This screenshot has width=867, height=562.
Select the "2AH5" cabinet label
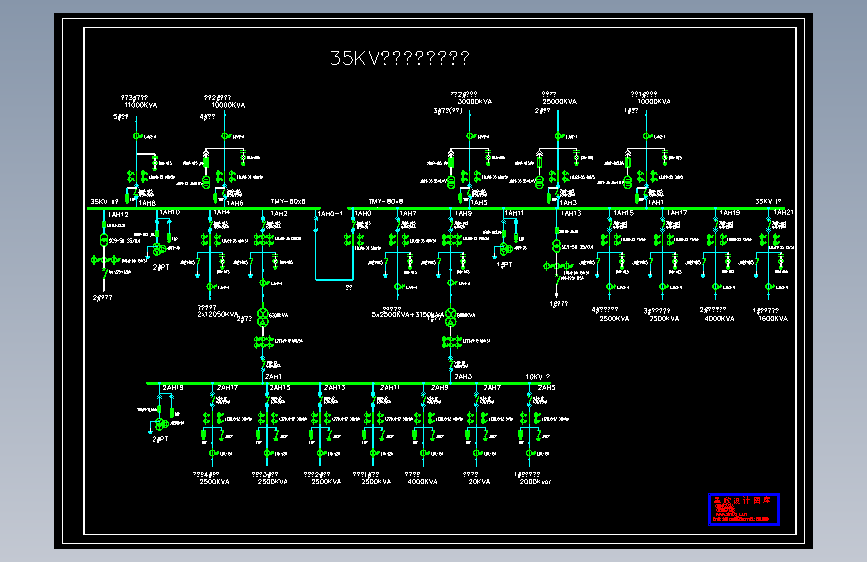(x=546, y=388)
